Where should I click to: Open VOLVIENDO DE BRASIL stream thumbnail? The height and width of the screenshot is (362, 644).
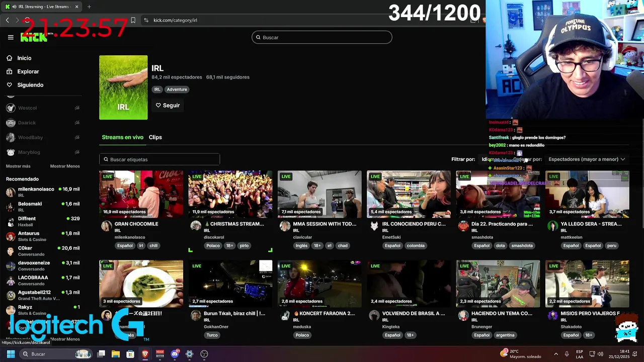409,284
